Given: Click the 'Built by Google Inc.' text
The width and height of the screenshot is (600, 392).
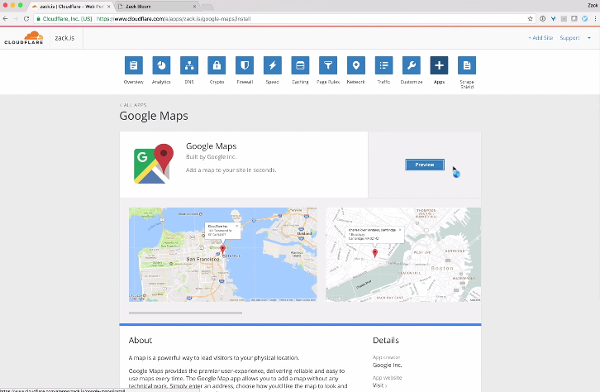Looking at the screenshot, I should coord(211,157).
